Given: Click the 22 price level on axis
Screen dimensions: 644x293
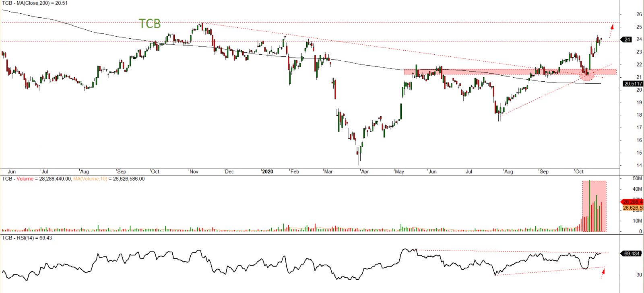Looking at the screenshot, I should (639, 64).
